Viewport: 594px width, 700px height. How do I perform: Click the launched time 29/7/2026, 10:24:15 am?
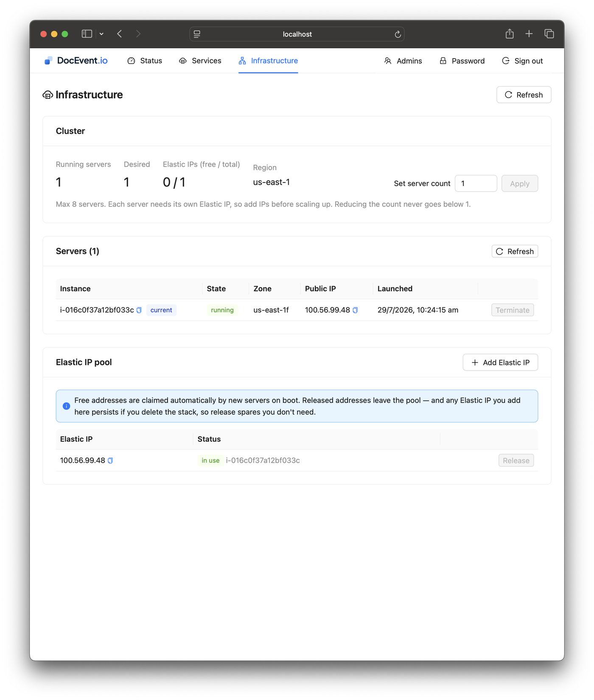[418, 310]
